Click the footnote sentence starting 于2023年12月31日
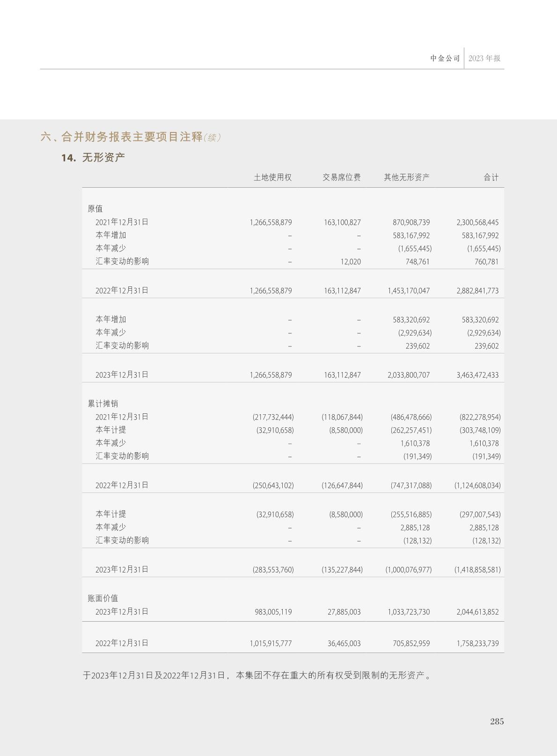The image size is (557, 756). tap(257, 675)
